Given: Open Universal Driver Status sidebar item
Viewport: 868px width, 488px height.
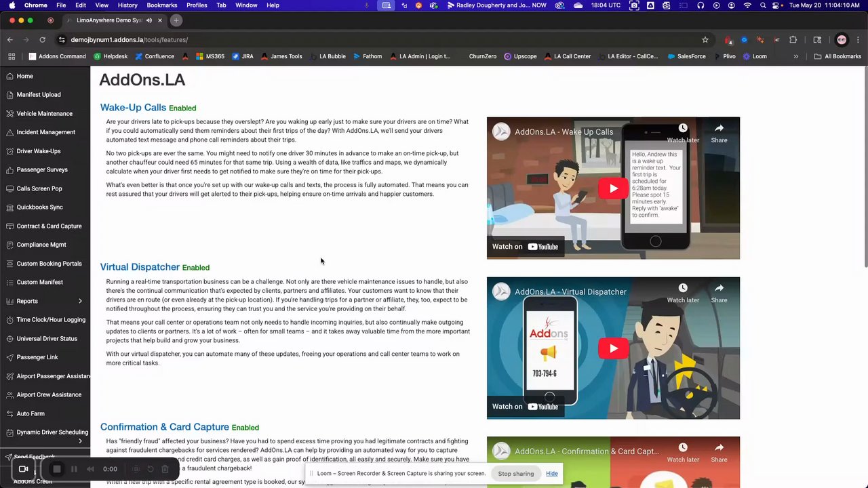Looking at the screenshot, I should [47, 338].
